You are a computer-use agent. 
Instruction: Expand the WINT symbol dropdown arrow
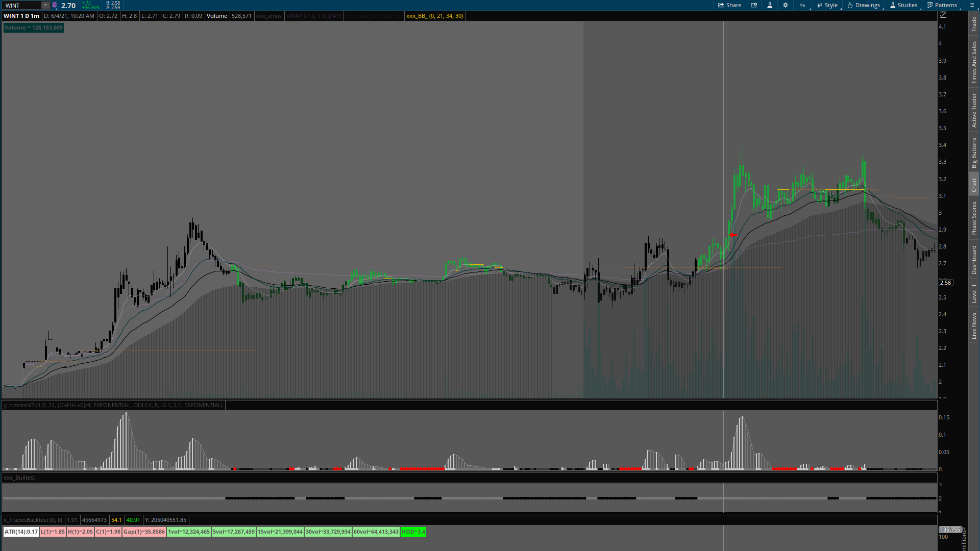tap(45, 5)
